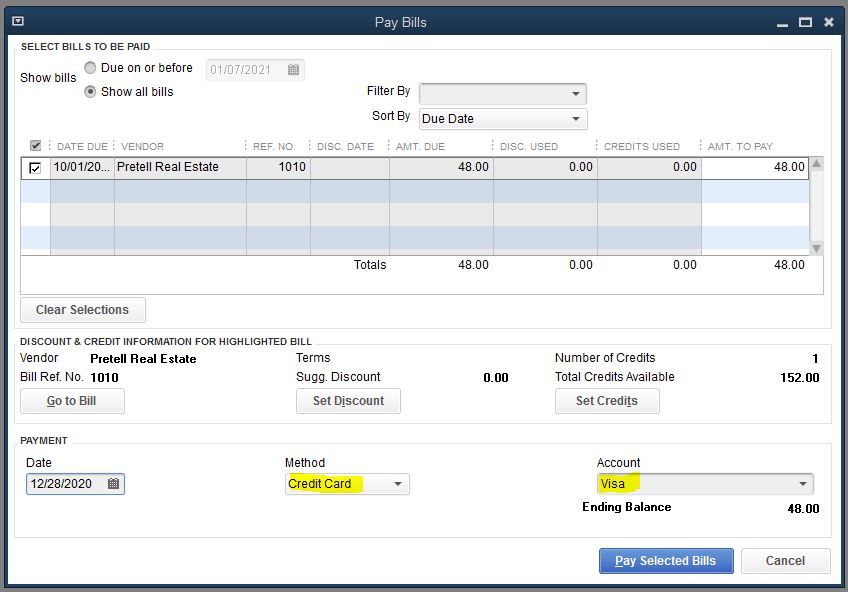Select Due on or before option
The width and height of the screenshot is (848, 592).
pos(91,68)
